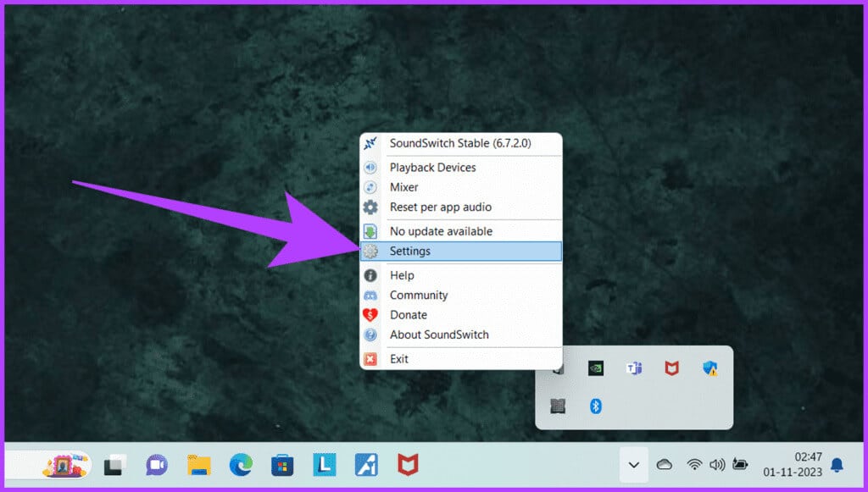Open Windows Security shield tray icon
The image size is (868, 492).
coord(709,368)
